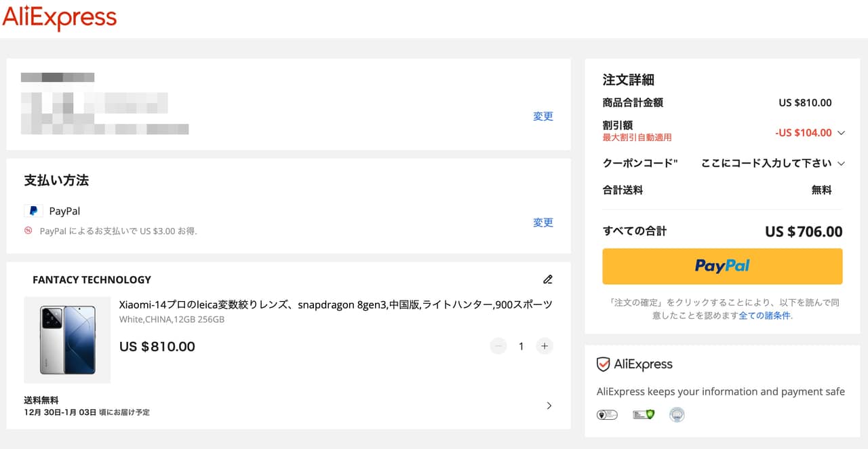Click the round certification seal badge
Image resolution: width=868 pixels, height=449 pixels.
(x=676, y=414)
